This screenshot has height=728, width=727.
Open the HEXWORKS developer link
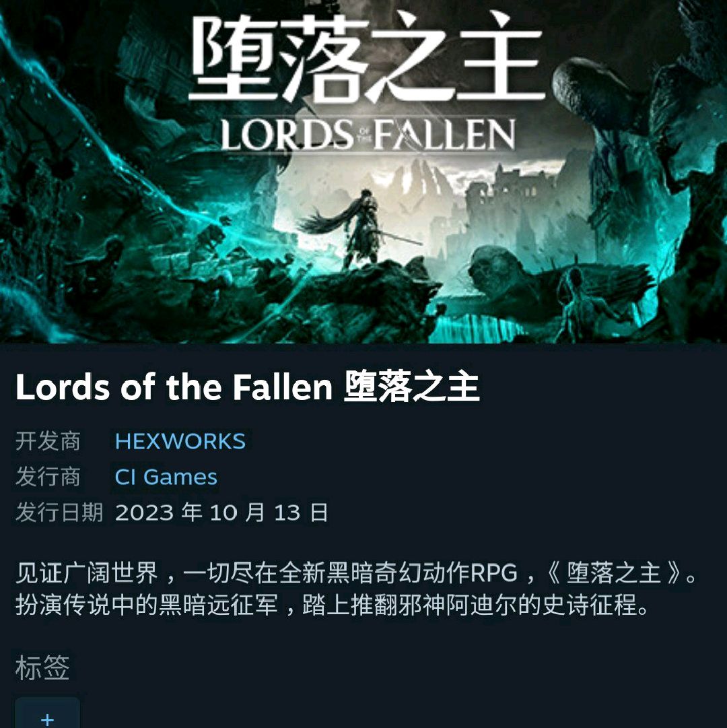[180, 441]
